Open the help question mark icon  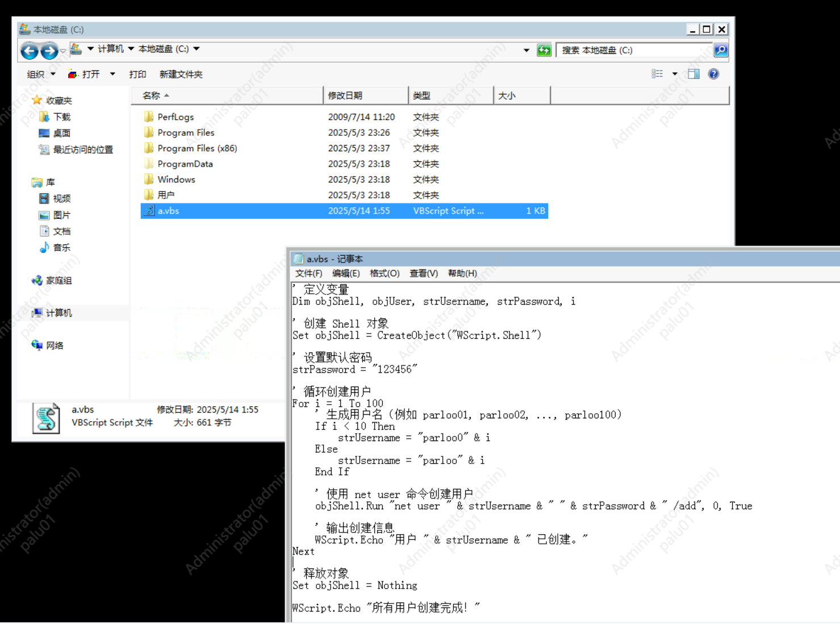point(713,74)
